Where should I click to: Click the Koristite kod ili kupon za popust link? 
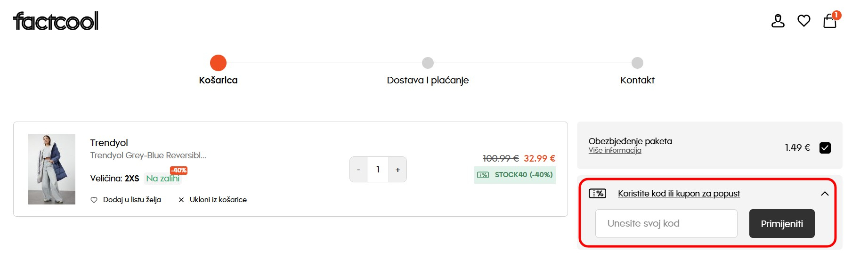click(679, 194)
